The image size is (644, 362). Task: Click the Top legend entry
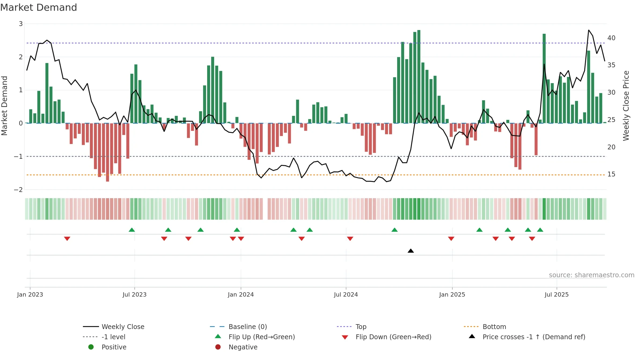pos(352,327)
